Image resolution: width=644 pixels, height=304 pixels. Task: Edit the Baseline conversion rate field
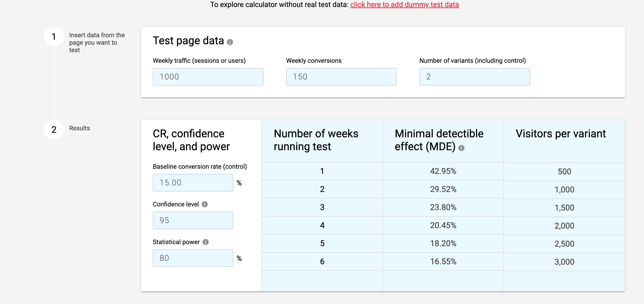click(x=193, y=183)
